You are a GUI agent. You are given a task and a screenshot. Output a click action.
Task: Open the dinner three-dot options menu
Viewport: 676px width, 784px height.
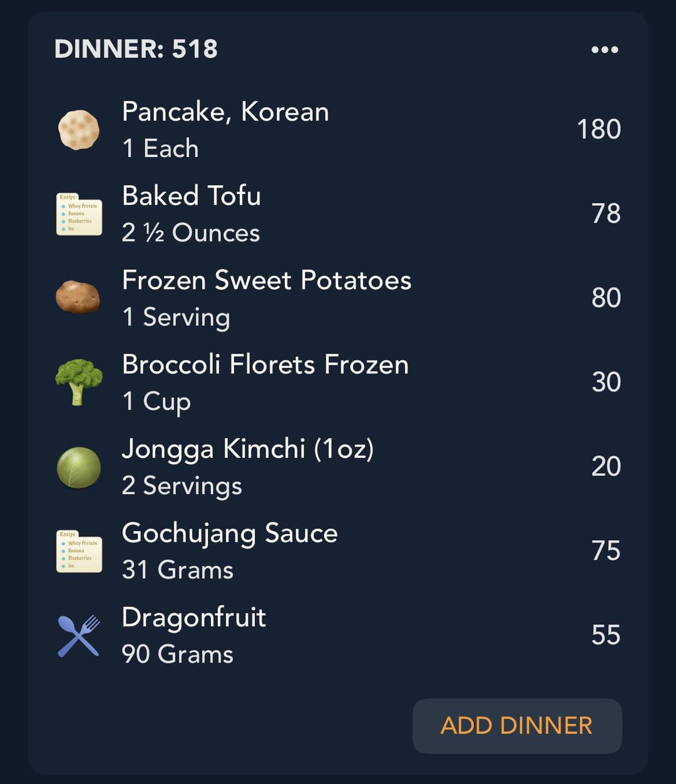click(x=605, y=49)
